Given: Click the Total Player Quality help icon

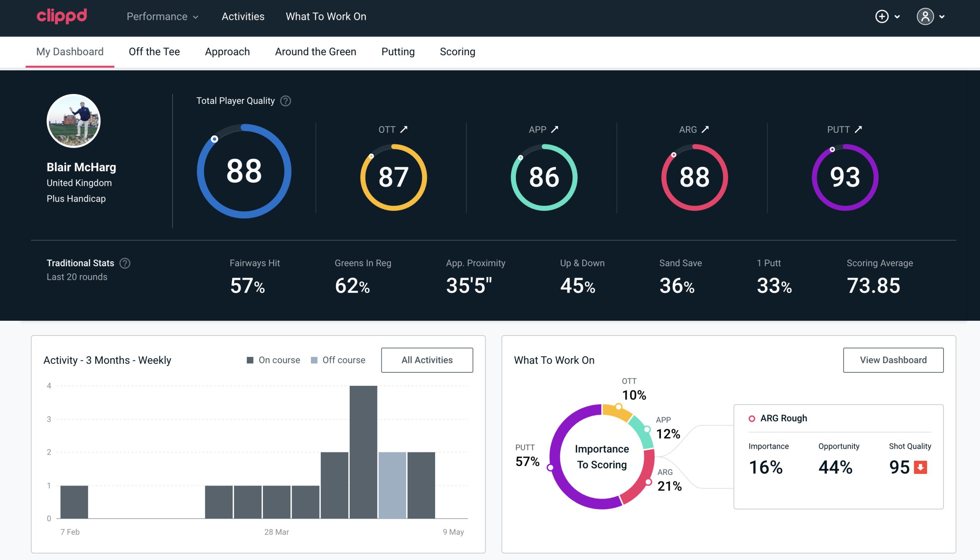Looking at the screenshot, I should [285, 101].
